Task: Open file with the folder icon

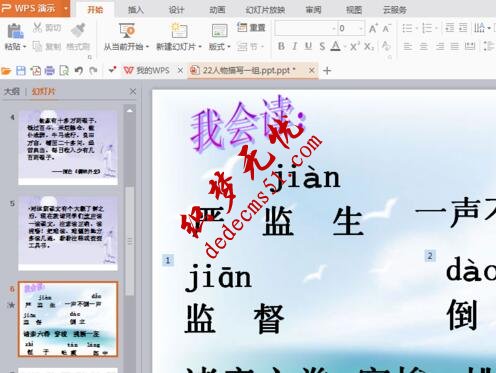Action: coord(6,71)
